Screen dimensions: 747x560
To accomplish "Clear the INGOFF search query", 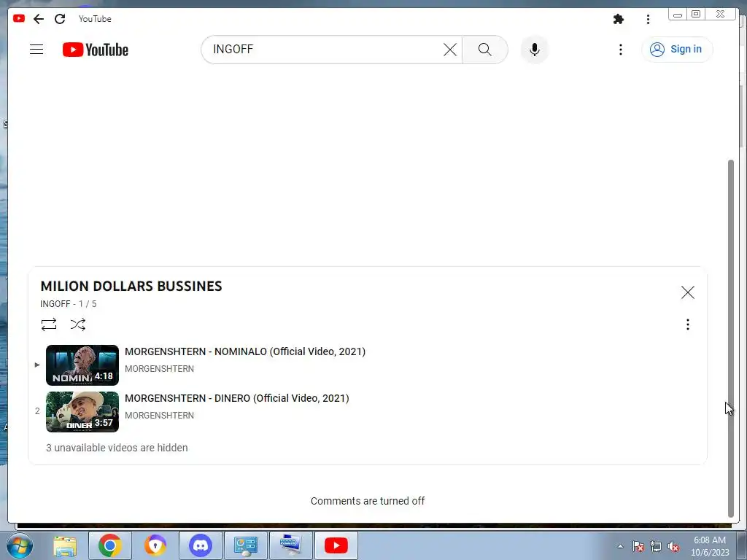I will [x=449, y=50].
